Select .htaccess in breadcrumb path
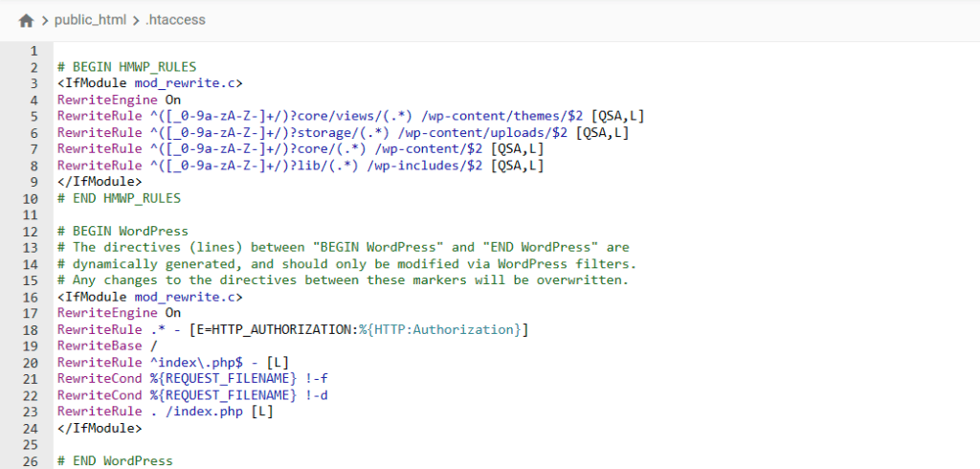 (x=175, y=20)
